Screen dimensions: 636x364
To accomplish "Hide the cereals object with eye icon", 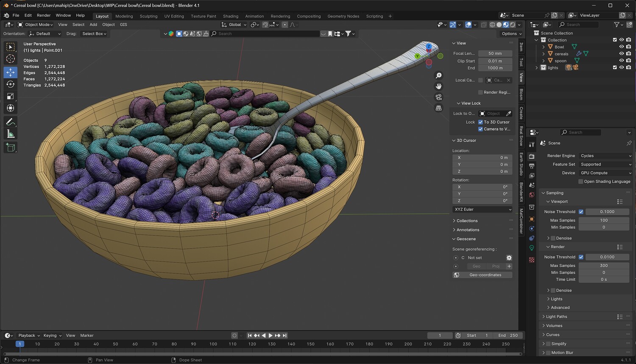I will [622, 54].
